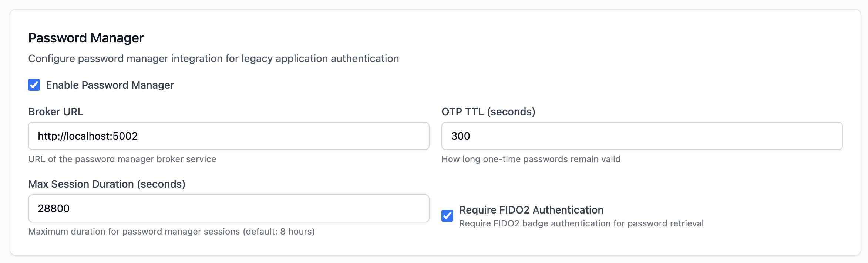Viewport: 868px width, 263px height.
Task: Click the Require FIDO2 Authentication label
Action: point(531,210)
